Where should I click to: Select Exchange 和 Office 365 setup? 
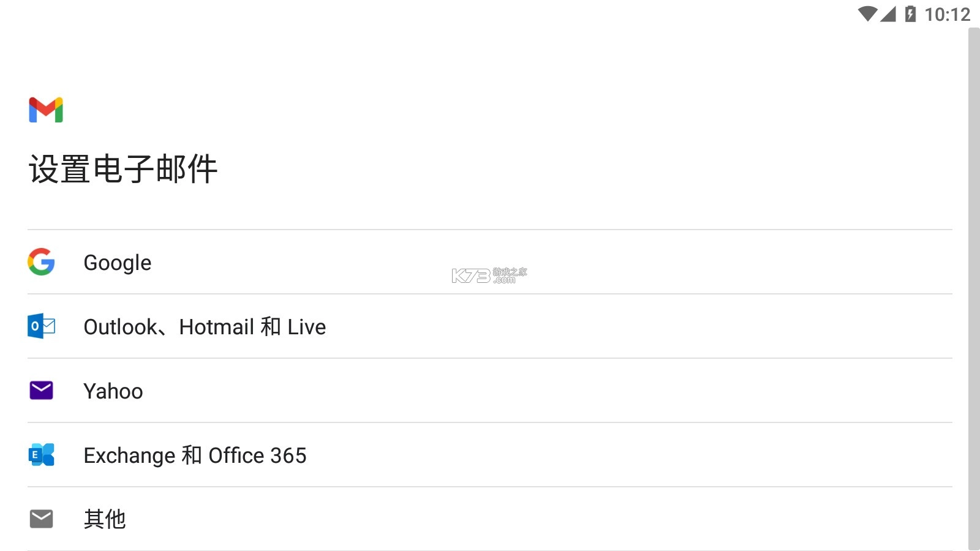195,454
